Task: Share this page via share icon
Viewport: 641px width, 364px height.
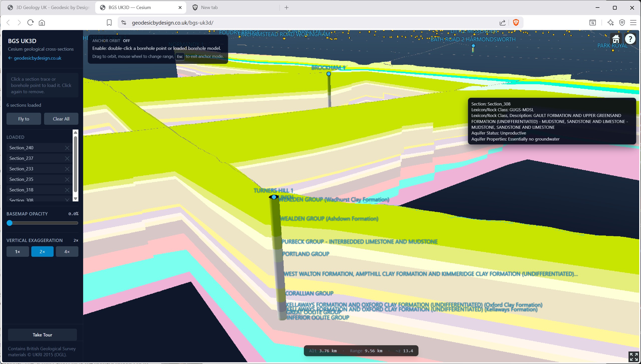Action: pos(502,23)
